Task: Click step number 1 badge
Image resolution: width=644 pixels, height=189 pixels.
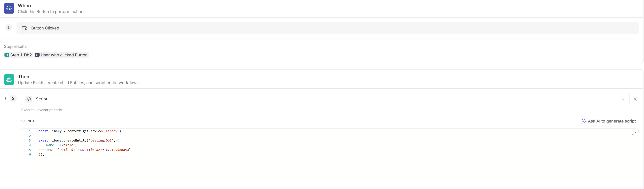Action: click(x=9, y=28)
